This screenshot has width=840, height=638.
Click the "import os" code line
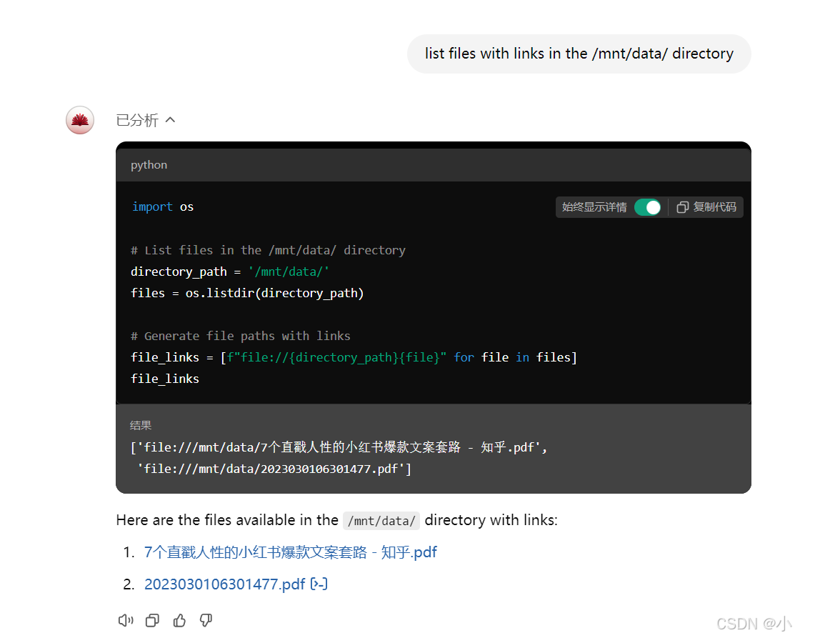click(x=163, y=207)
